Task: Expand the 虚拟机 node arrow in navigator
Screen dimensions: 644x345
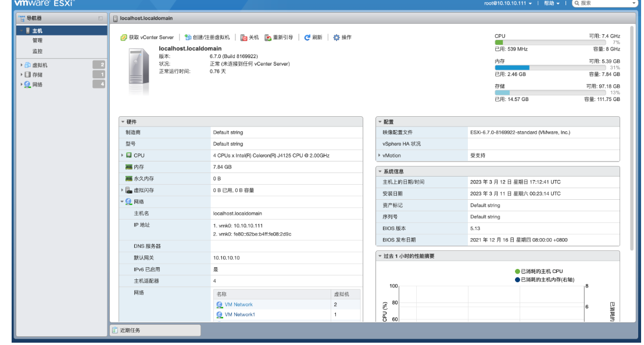Action: point(22,65)
